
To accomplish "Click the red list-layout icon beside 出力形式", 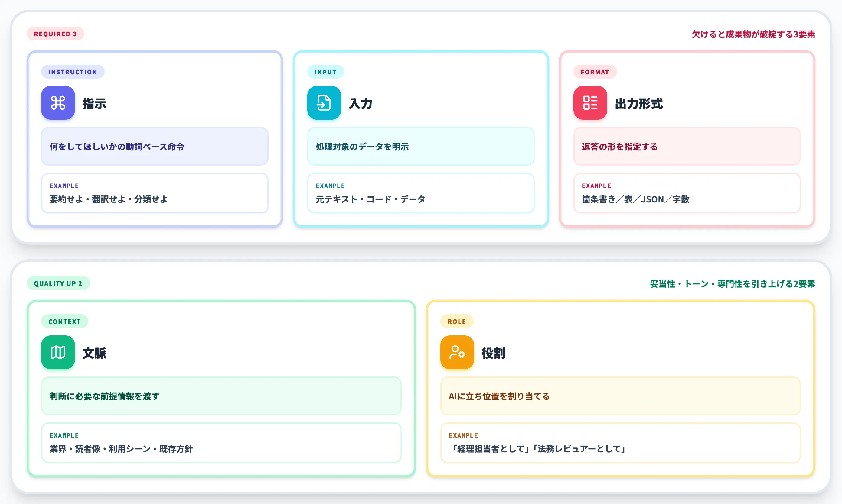I will coord(590,102).
